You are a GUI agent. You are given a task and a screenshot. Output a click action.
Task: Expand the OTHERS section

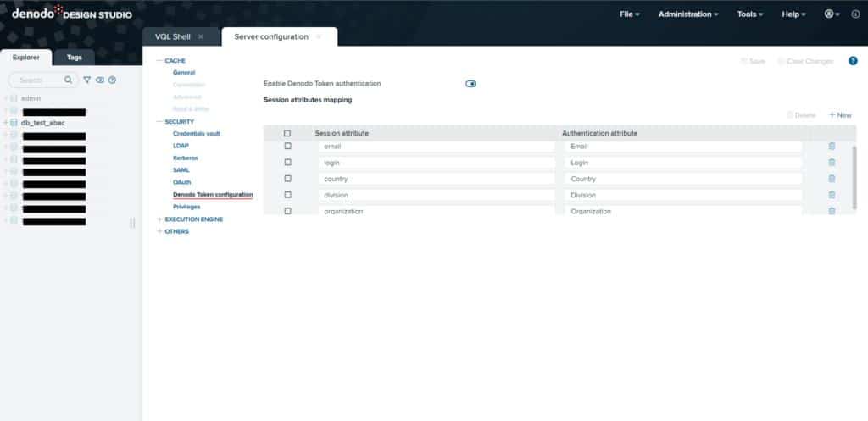(159, 232)
